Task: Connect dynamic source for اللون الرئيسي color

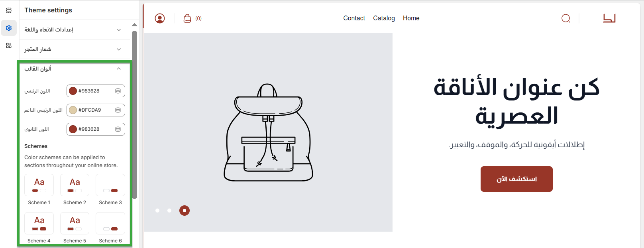Action: click(118, 91)
